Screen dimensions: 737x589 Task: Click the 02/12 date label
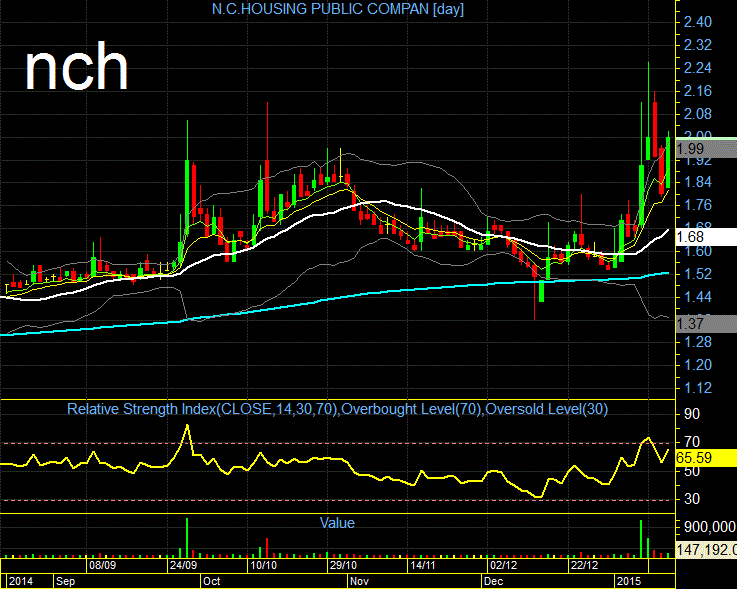click(503, 565)
